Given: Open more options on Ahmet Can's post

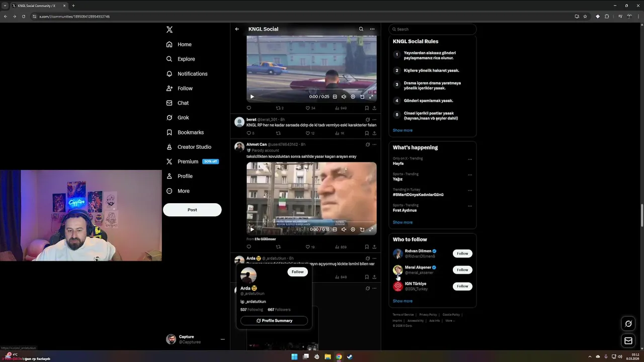Looking at the screenshot, I should [374, 144].
